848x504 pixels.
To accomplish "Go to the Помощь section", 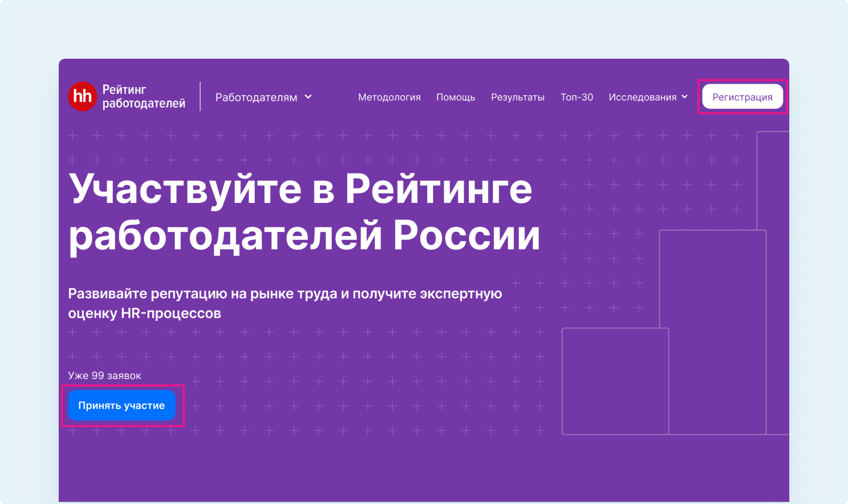I will tap(456, 97).
